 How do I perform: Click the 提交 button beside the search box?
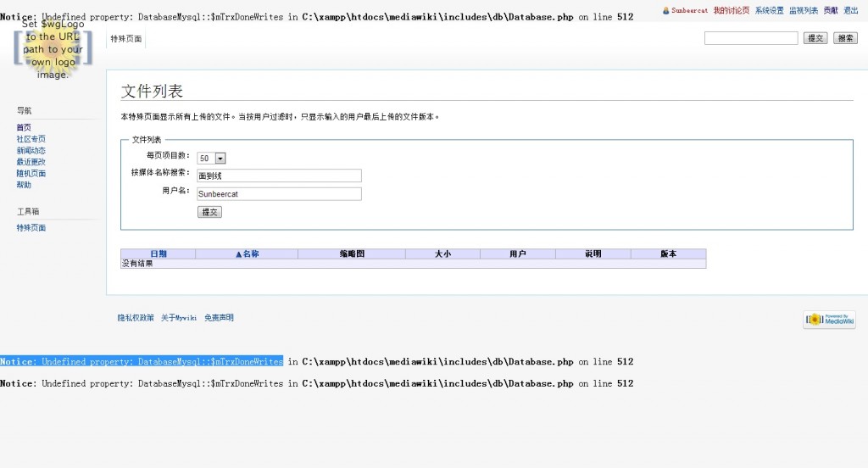[x=815, y=38]
